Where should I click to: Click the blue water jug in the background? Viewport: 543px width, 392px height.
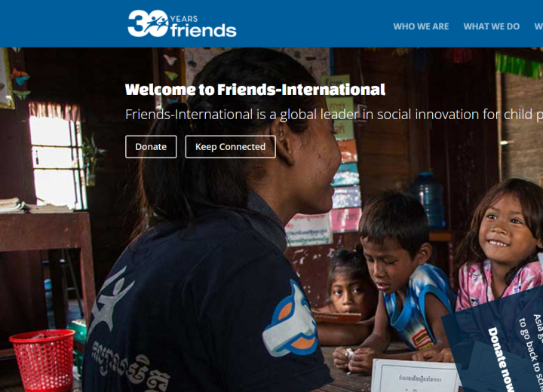tap(428, 200)
